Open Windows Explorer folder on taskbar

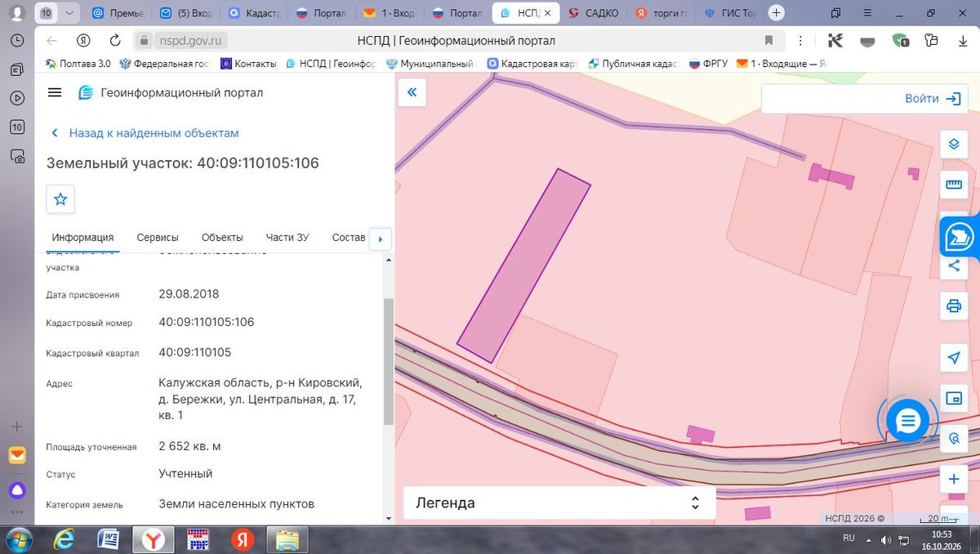coord(287,539)
